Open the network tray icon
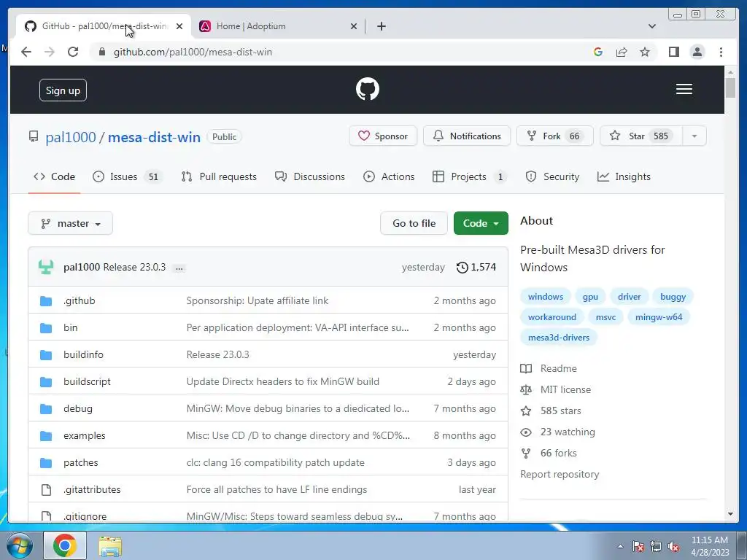 click(656, 546)
